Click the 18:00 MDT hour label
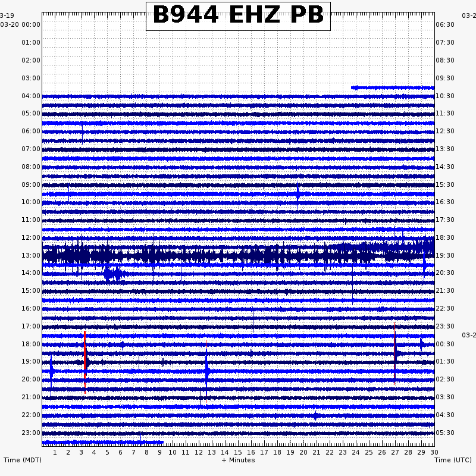The image size is (476, 476). click(31, 344)
